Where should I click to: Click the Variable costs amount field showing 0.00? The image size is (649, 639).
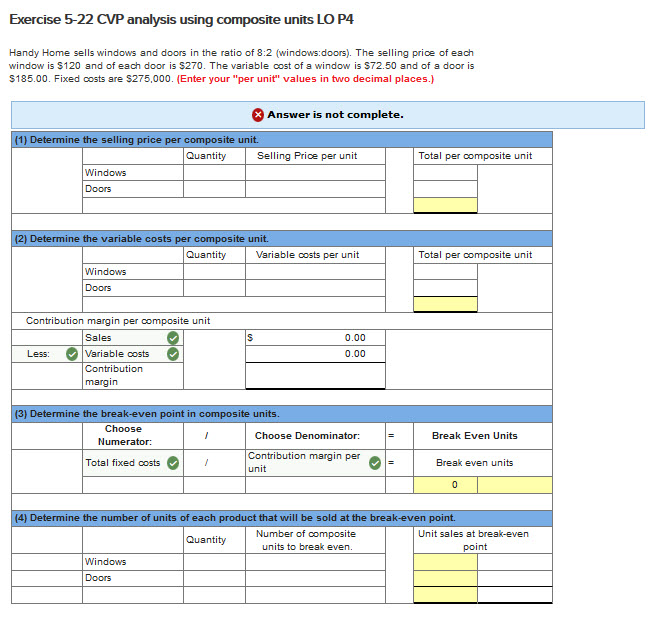click(x=315, y=354)
